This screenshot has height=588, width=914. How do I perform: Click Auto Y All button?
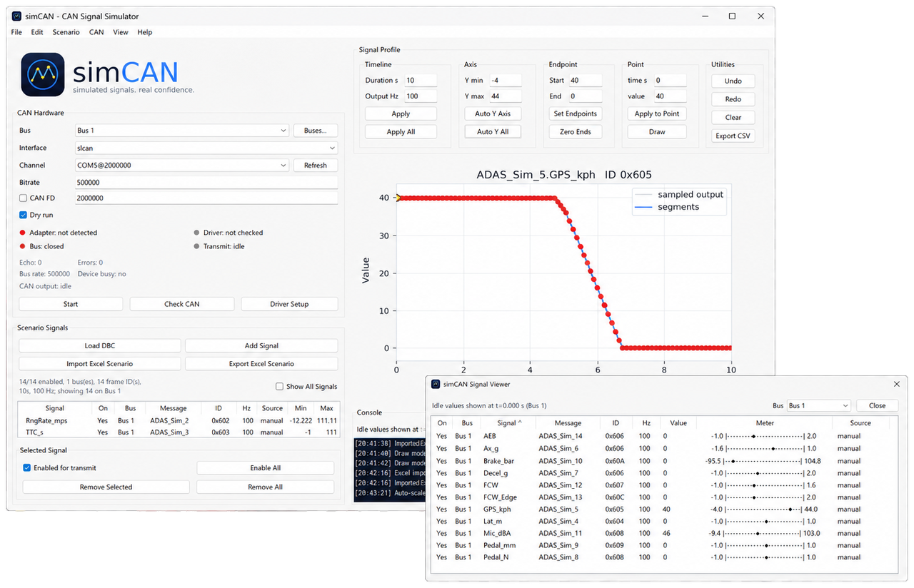coord(493,132)
